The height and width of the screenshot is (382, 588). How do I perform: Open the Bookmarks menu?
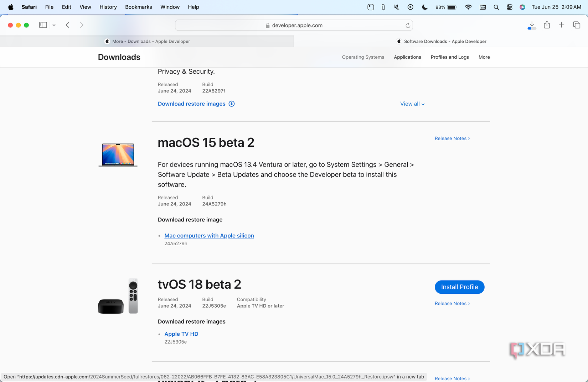pyautogui.click(x=139, y=7)
